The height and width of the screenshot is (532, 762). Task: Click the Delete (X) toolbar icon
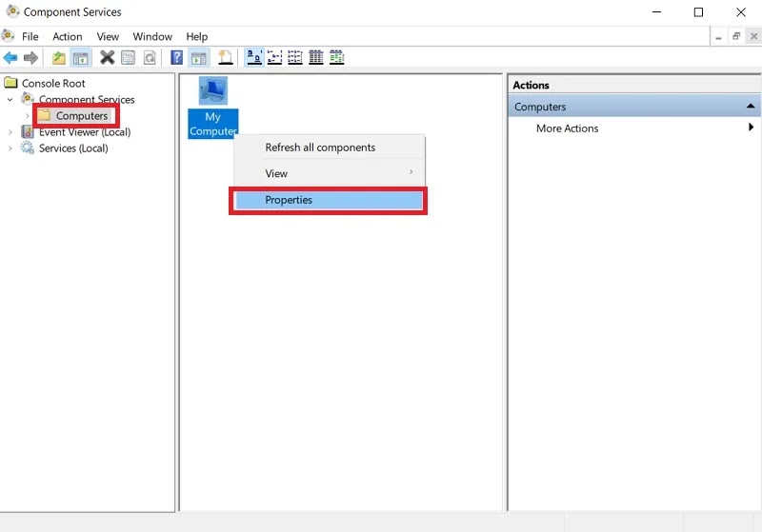[x=107, y=57]
